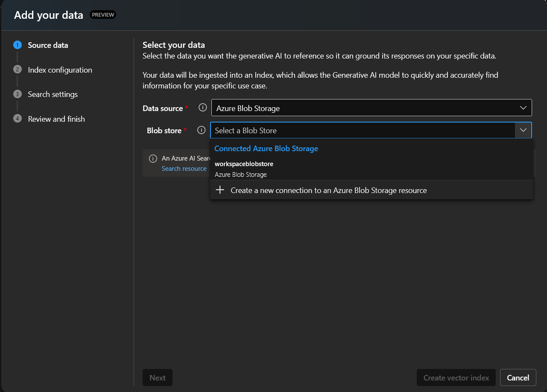Click the plus icon to add a Blob Storage connection
Image resolution: width=547 pixels, height=392 pixels.
coord(220,190)
